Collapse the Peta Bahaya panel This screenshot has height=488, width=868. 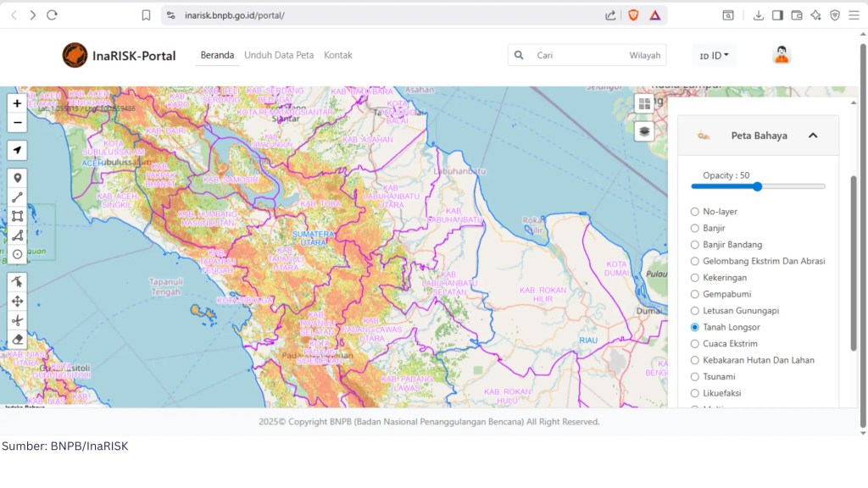point(812,136)
